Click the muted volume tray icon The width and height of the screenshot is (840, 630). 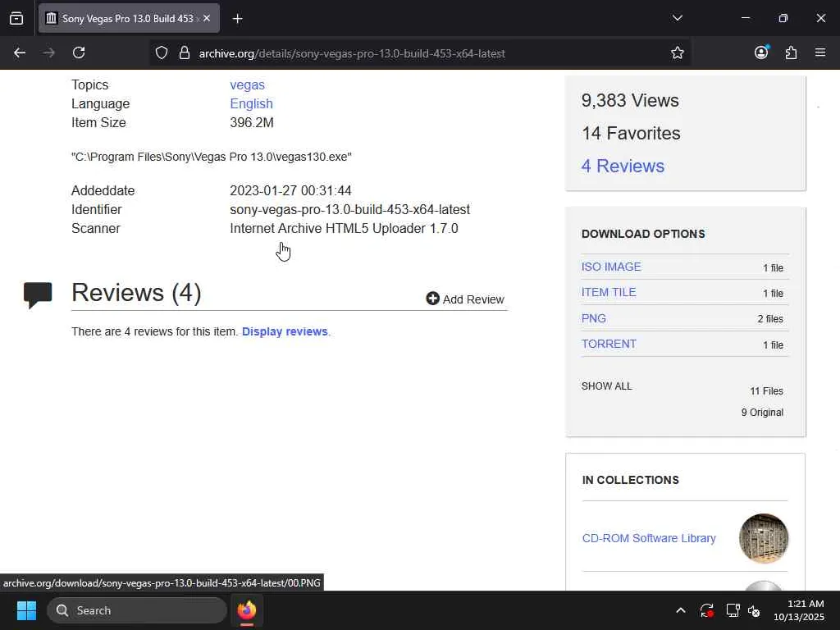coord(754,610)
